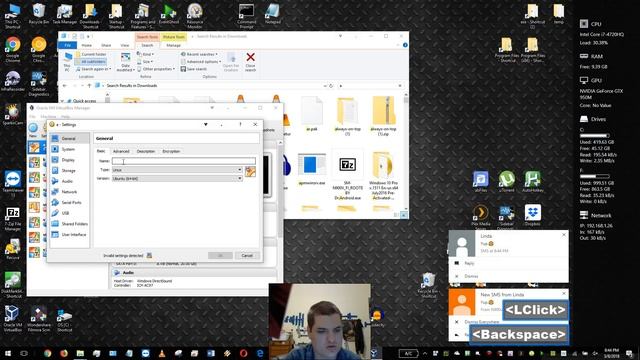Image resolution: width=640 pixels, height=360 pixels.
Task: Click Date modified in File Explorer ribbon
Action: coord(125,62)
